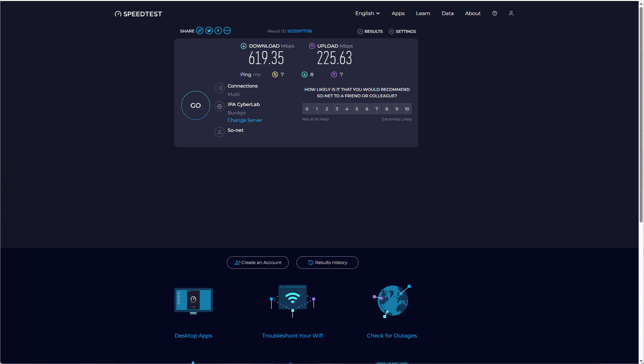644x364 pixels.
Task: Click the user account icon
Action: click(511, 13)
